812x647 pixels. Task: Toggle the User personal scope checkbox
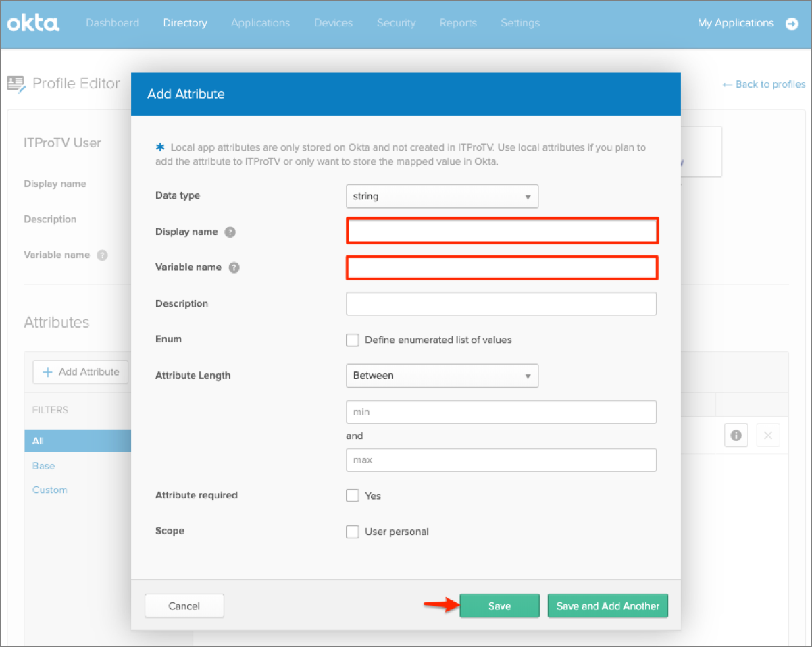point(353,532)
